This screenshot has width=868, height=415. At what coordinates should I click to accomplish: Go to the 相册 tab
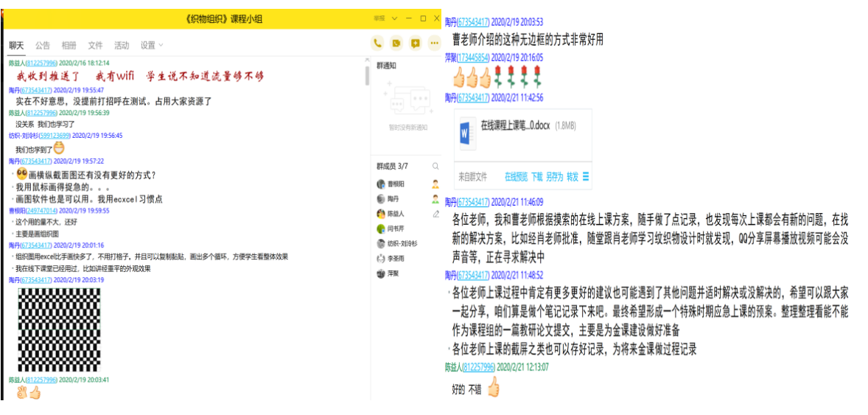69,45
